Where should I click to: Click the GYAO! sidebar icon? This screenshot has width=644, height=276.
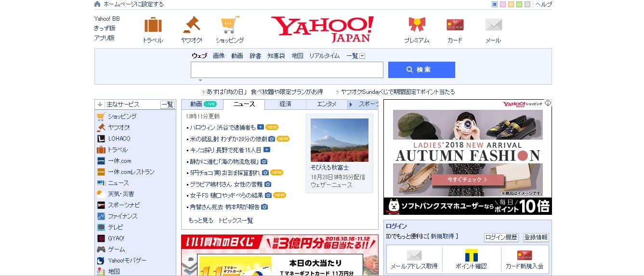point(101,238)
